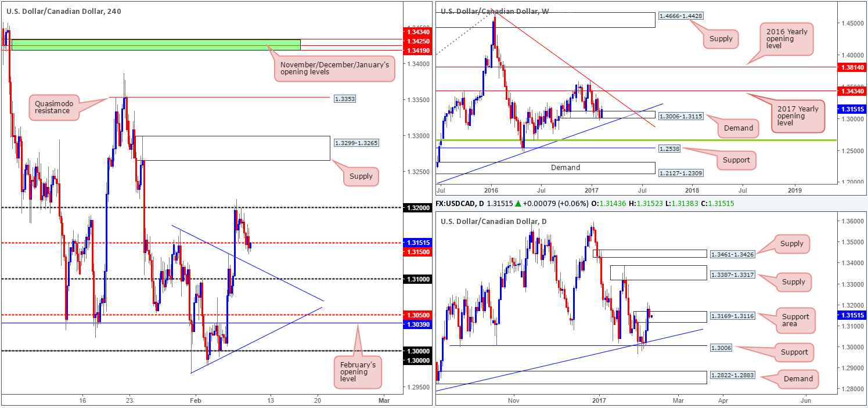
Task: Select the 1.3169-1.3116 zone label
Action: (x=732, y=317)
